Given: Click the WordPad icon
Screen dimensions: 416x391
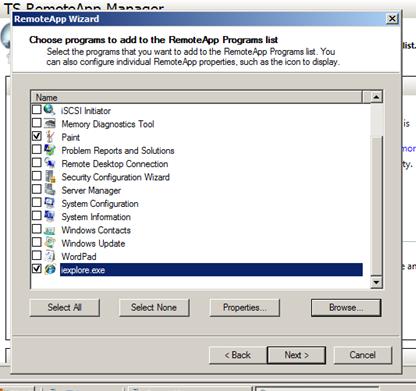Looking at the screenshot, I should [50, 256].
